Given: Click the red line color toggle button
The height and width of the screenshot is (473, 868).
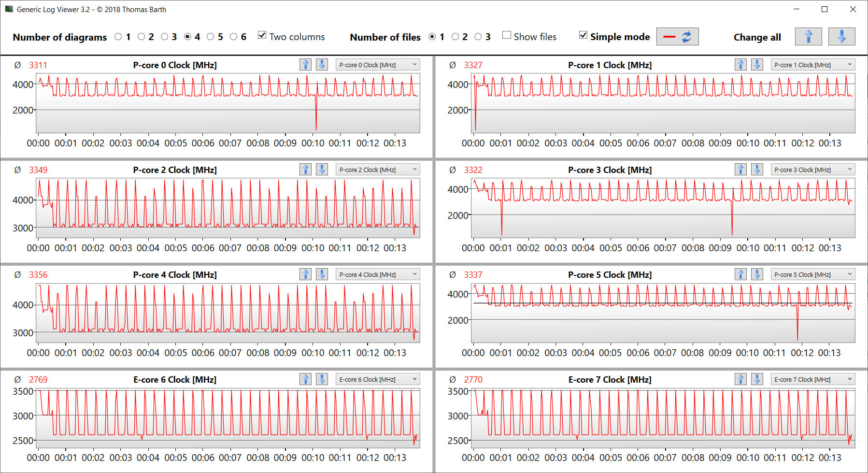Looking at the screenshot, I should coord(677,37).
